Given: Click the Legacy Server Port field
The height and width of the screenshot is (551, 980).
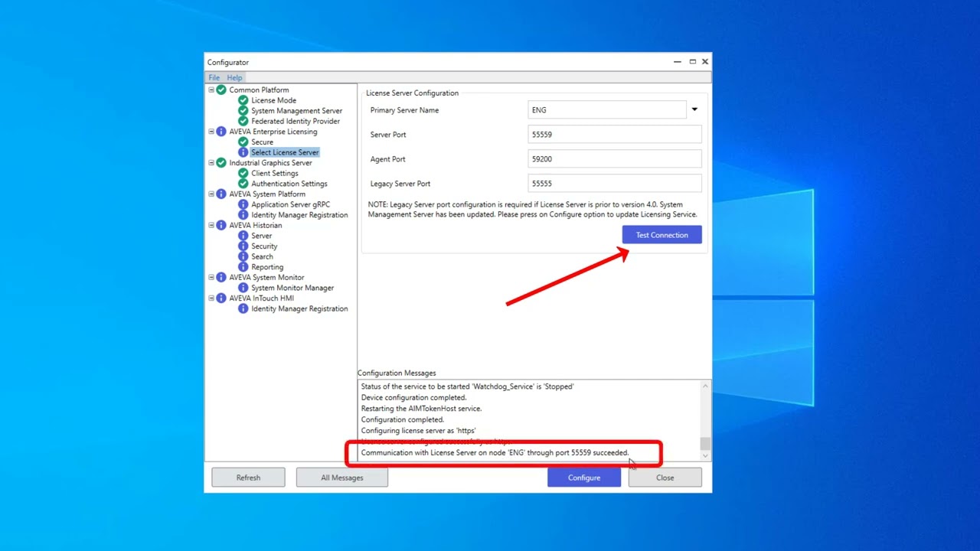Looking at the screenshot, I should pyautogui.click(x=615, y=184).
